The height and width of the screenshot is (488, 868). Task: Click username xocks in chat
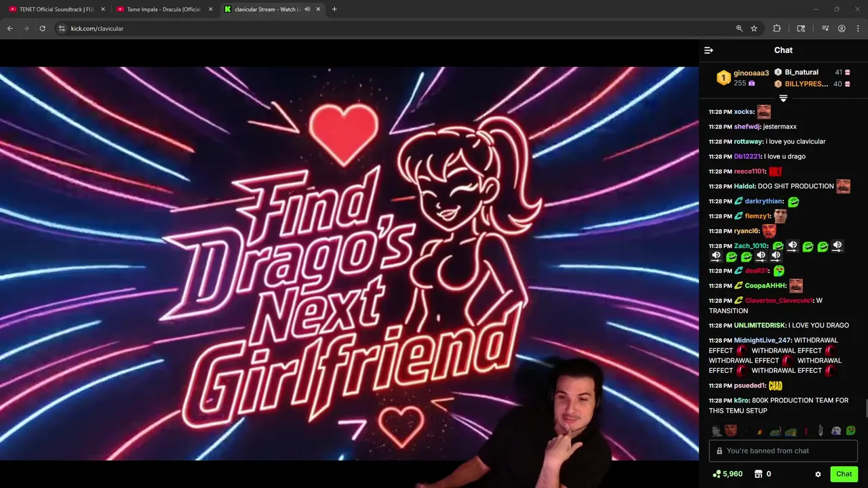pyautogui.click(x=743, y=112)
